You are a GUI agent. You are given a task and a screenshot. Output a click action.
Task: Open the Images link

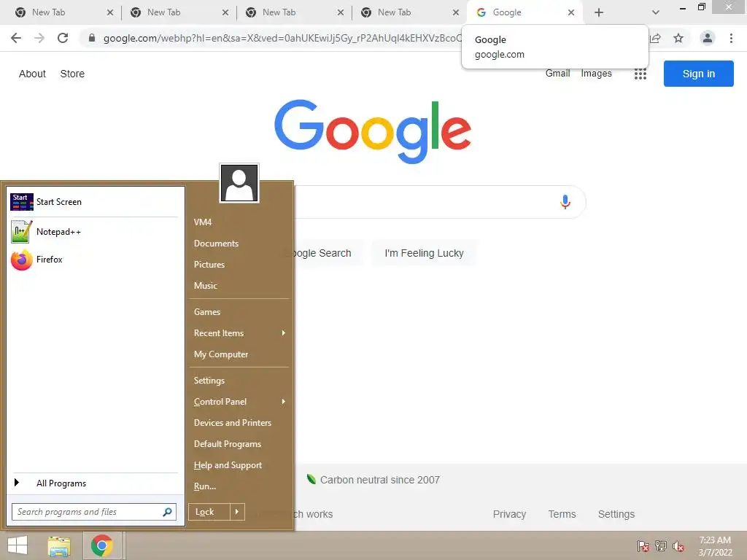point(596,74)
